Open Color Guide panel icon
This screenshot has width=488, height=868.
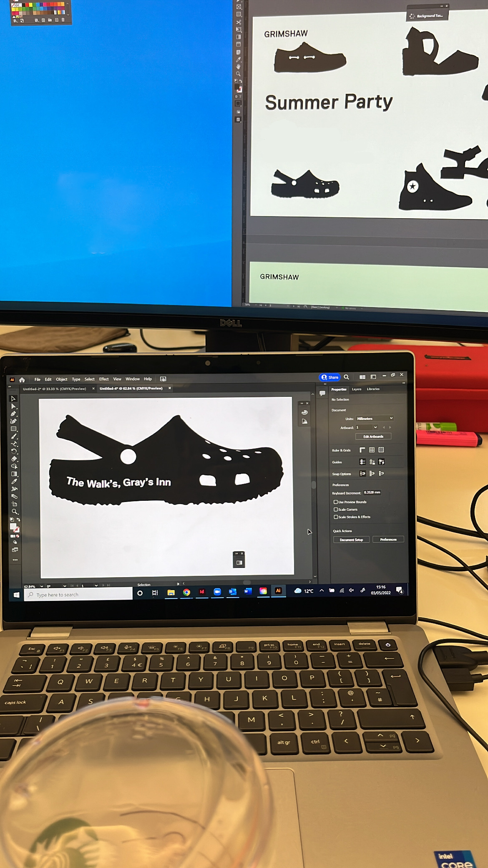pos(304,421)
